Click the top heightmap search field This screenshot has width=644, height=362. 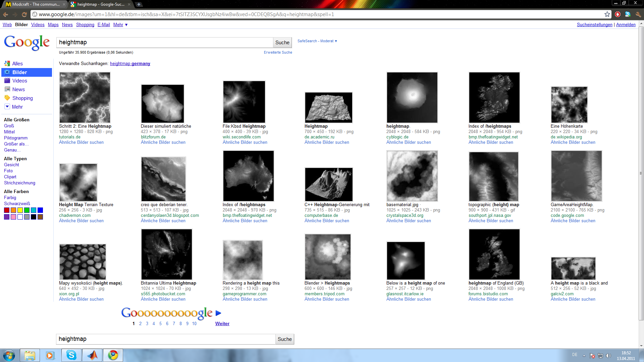165,42
